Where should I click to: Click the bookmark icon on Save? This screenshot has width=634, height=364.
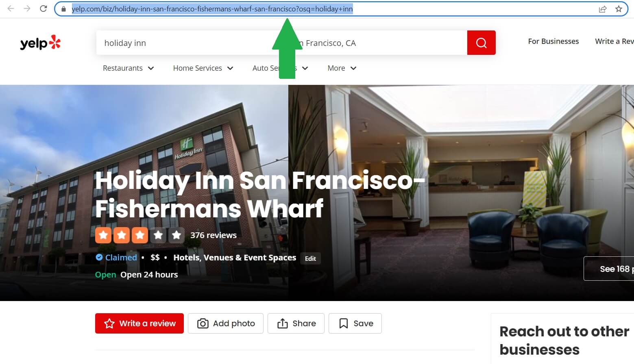coord(344,323)
